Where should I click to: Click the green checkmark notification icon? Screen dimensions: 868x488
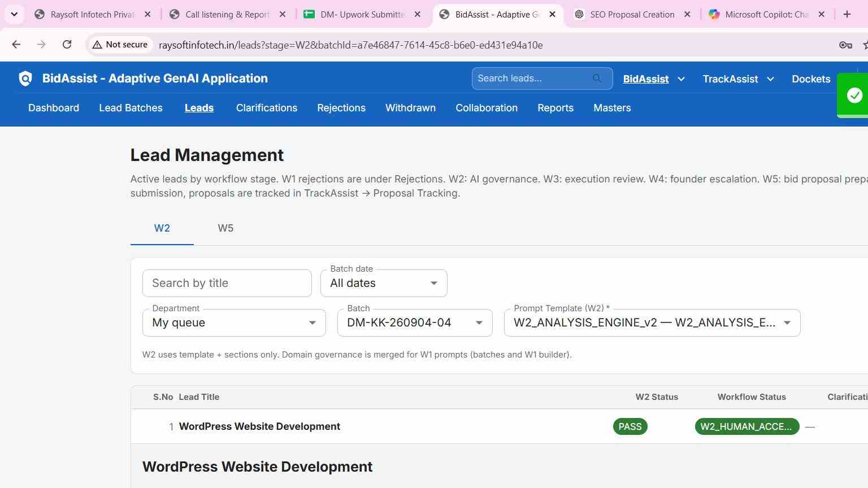pyautogui.click(x=854, y=95)
